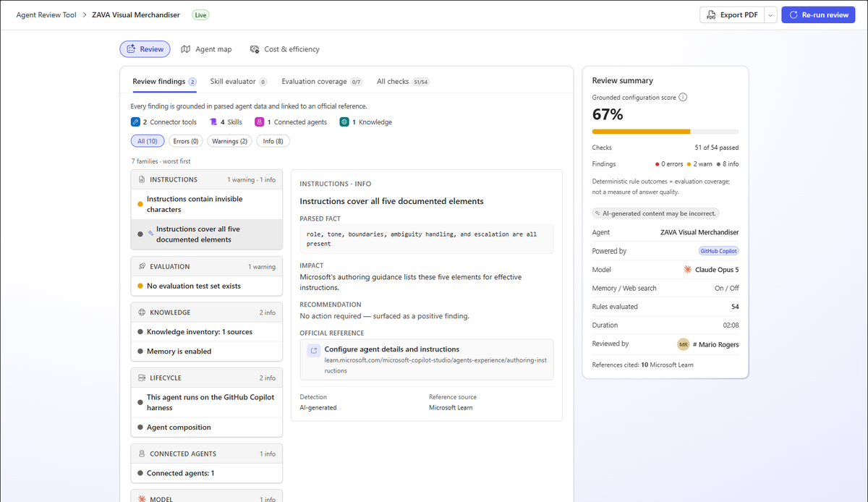Screen dimensions: 868x502
Task: Click the 'References cited: 10 Microsoft Learn' text
Action: click(x=642, y=365)
